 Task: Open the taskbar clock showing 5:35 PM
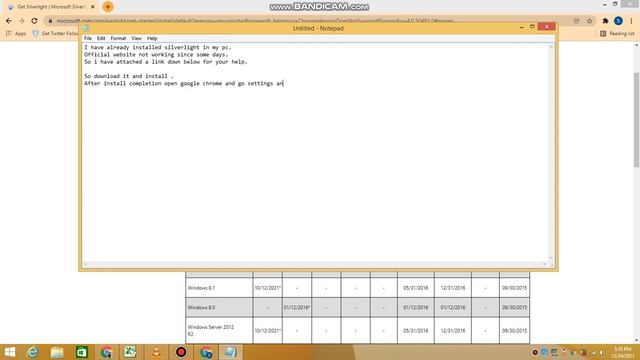click(x=623, y=352)
